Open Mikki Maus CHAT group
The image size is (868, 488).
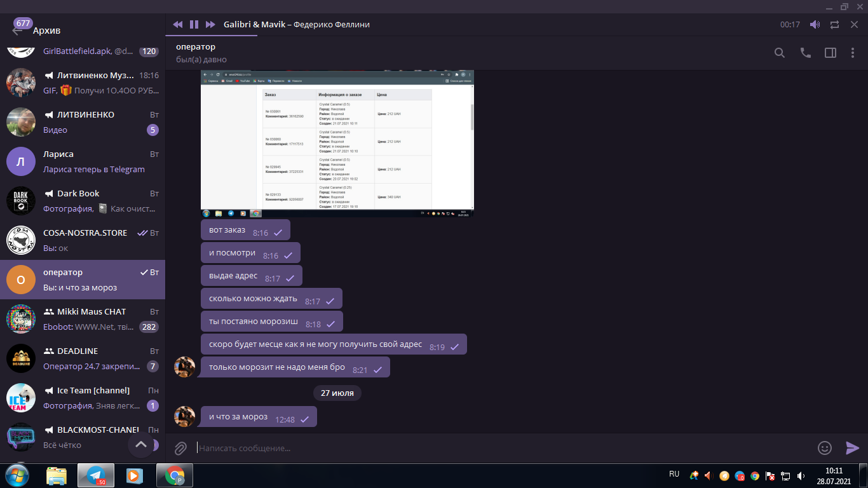coord(83,319)
